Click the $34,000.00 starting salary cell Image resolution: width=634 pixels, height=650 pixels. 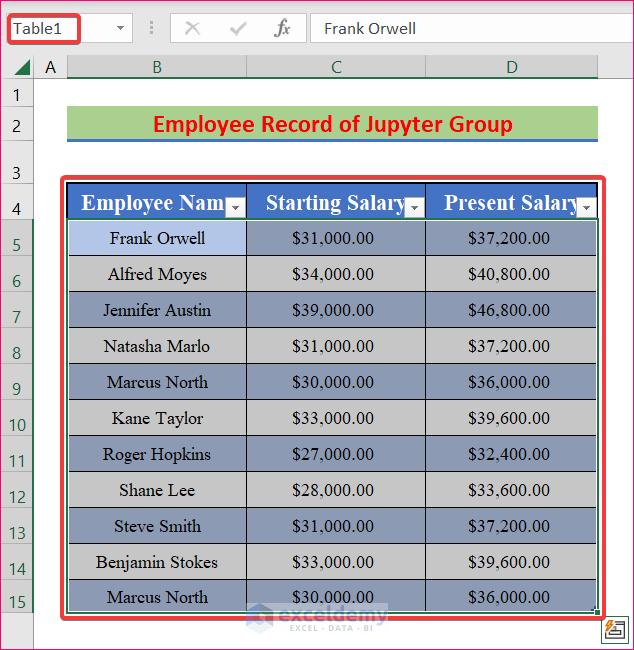[x=336, y=274]
